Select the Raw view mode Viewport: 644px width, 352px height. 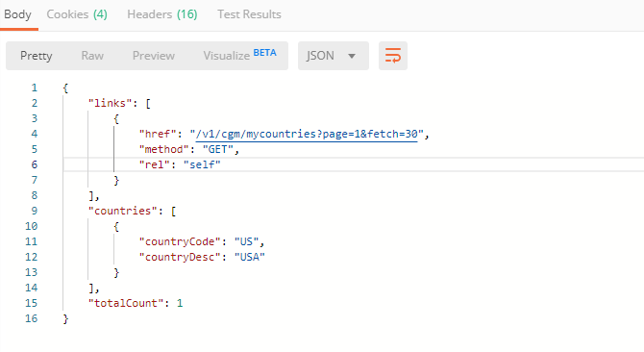click(x=92, y=56)
